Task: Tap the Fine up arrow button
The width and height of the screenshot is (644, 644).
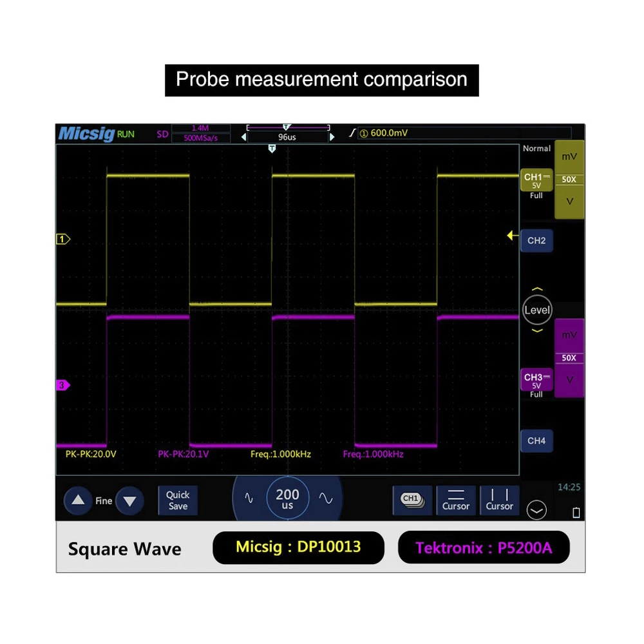Action: 78,500
